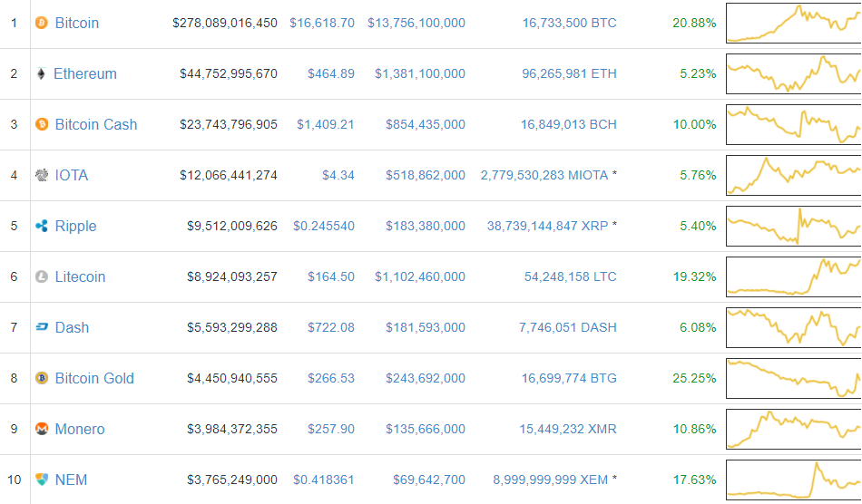Image resolution: width=862 pixels, height=504 pixels.
Task: Open Dash price sparkline chart
Action: (794, 328)
